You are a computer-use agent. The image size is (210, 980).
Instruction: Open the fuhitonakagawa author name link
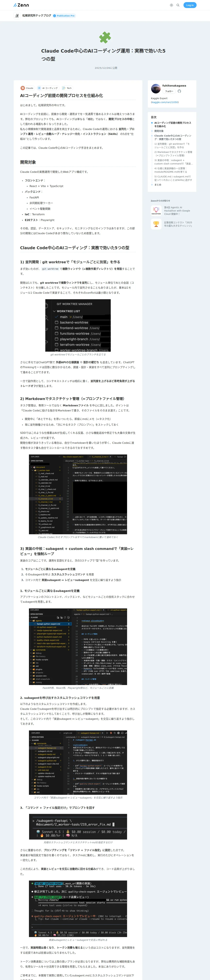click(174, 86)
